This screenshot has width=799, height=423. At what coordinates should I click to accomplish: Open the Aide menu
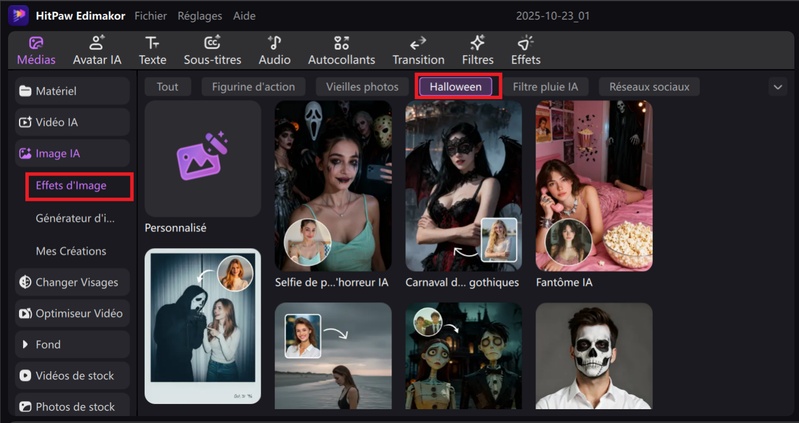(x=244, y=16)
